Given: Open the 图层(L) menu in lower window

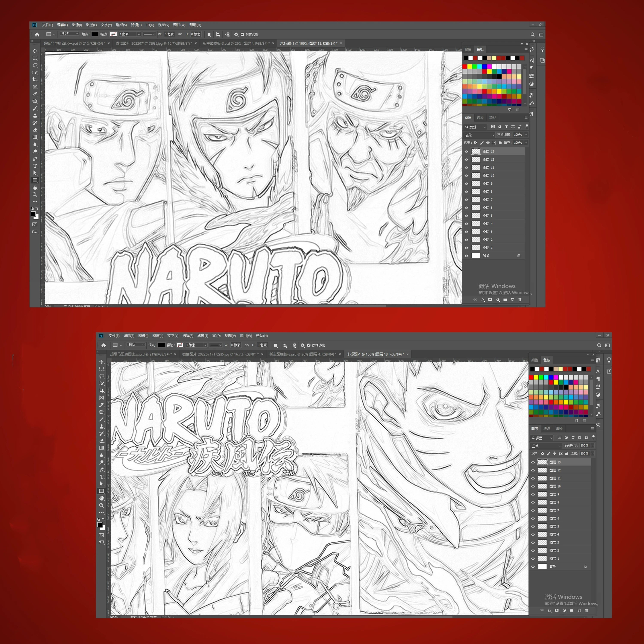Looking at the screenshot, I should 158,336.
